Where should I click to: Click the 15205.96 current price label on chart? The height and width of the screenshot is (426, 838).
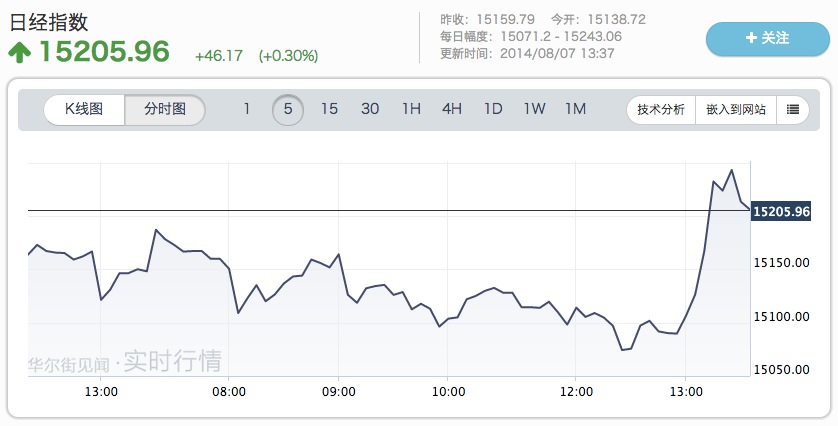pos(781,211)
